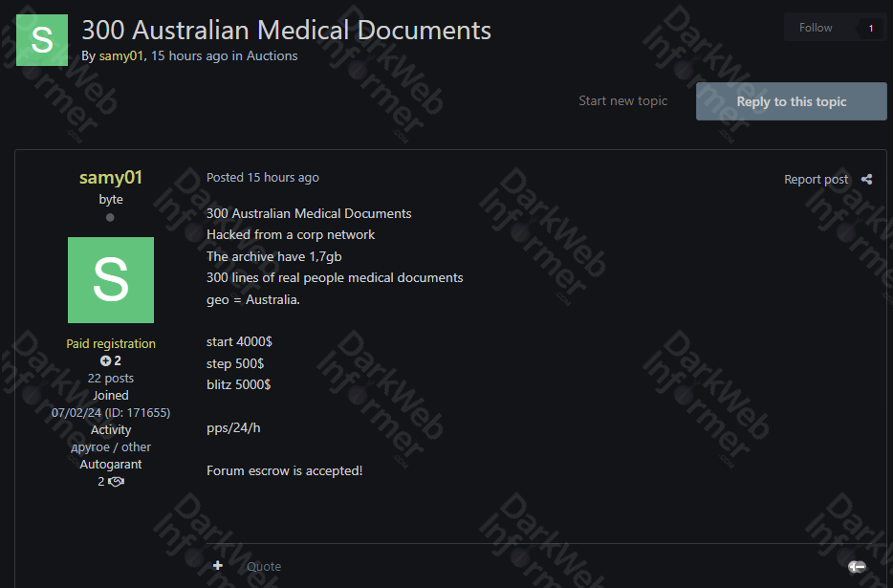Click the share icon beside Report post
This screenshot has height=588, width=893.
[x=866, y=179]
